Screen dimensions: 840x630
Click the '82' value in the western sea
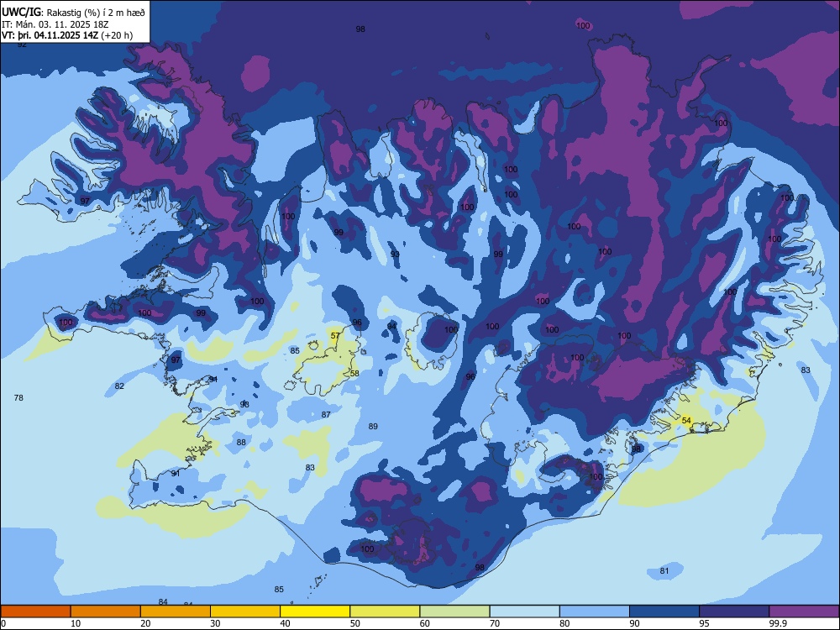(x=119, y=386)
